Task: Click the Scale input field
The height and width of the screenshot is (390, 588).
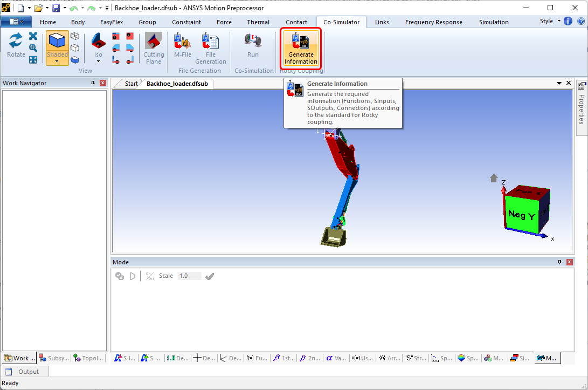Action: pyautogui.click(x=189, y=276)
